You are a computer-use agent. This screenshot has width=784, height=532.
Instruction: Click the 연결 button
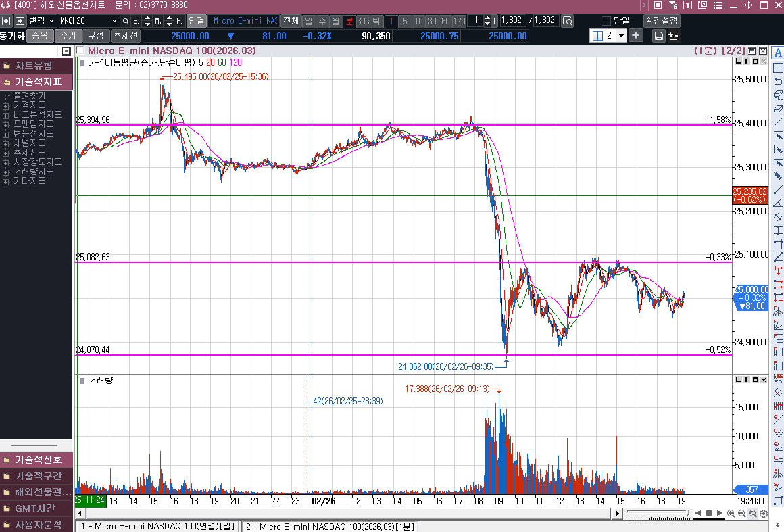tap(196, 21)
